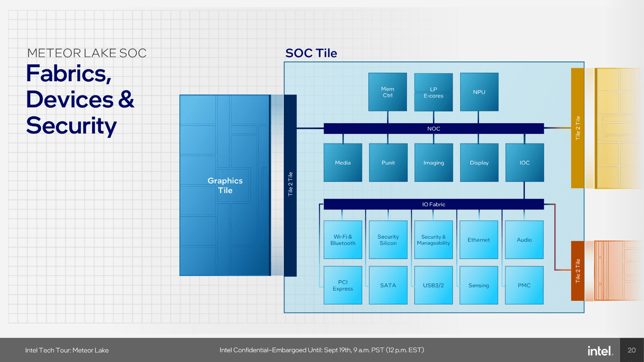Expand the IO Fabric bar

click(x=433, y=204)
